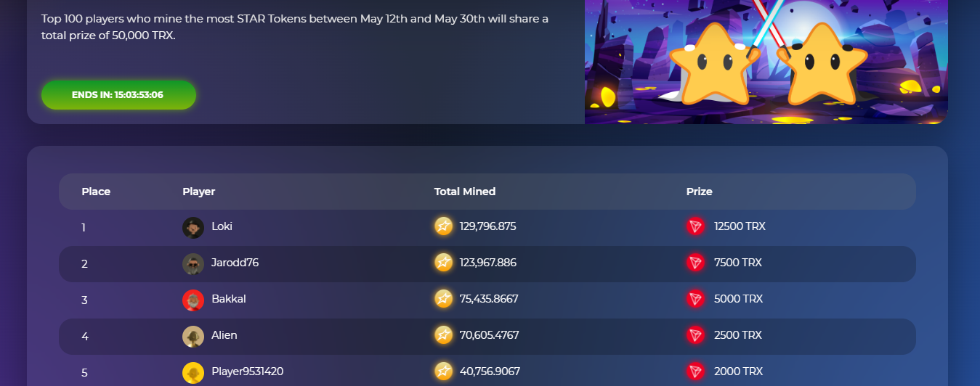Click the 5000 TRX prize text
This screenshot has height=386, width=980.
738,299
